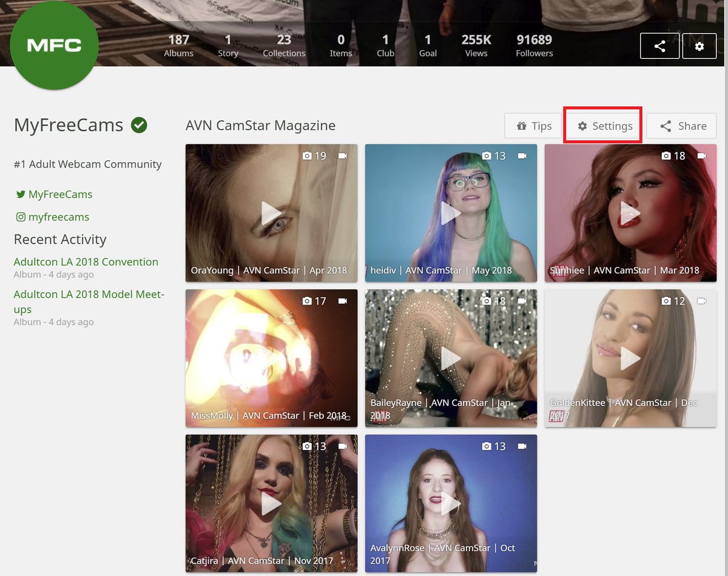Click the AVN CamStar Magazine heading
728x576 pixels.
tap(260, 126)
